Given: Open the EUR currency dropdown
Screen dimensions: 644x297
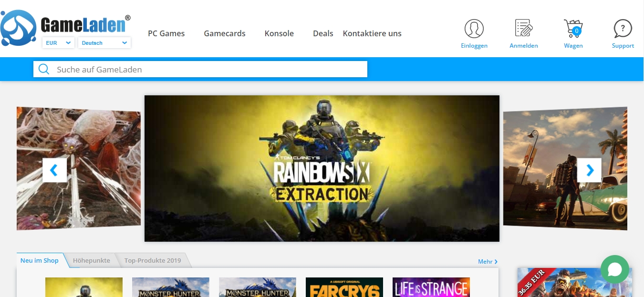Looking at the screenshot, I should pyautogui.click(x=59, y=43).
